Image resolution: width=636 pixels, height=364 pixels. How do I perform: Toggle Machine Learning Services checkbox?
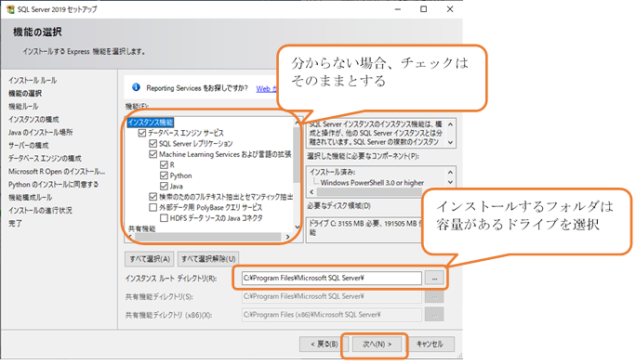pyautogui.click(x=152, y=154)
